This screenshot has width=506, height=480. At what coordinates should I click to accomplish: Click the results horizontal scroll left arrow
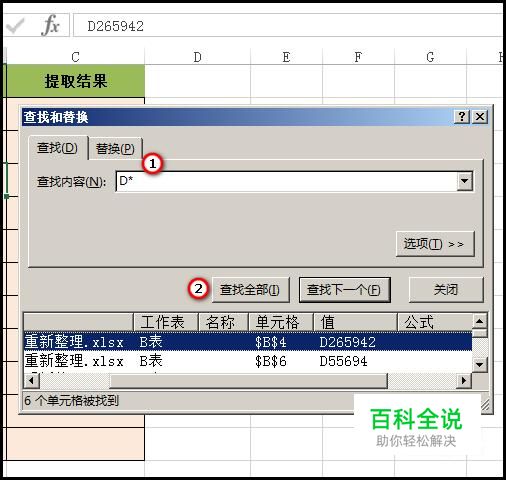pyautogui.click(x=31, y=380)
